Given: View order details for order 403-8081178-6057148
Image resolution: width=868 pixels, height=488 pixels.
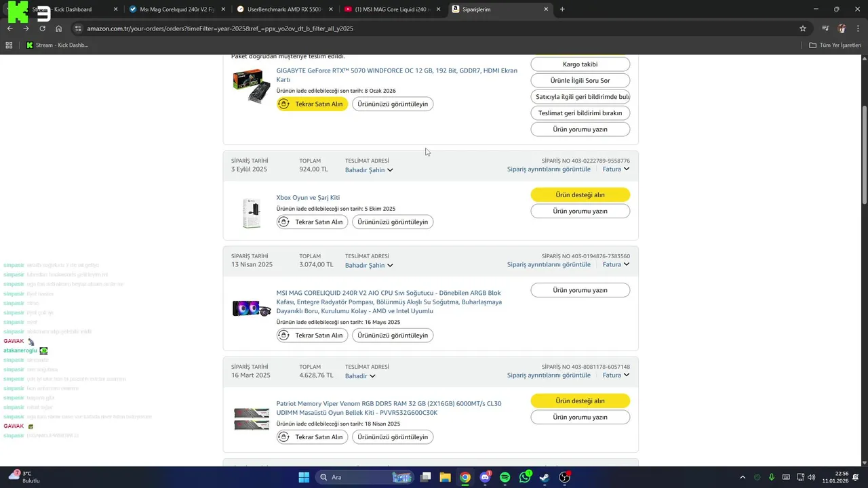Looking at the screenshot, I should tap(549, 375).
